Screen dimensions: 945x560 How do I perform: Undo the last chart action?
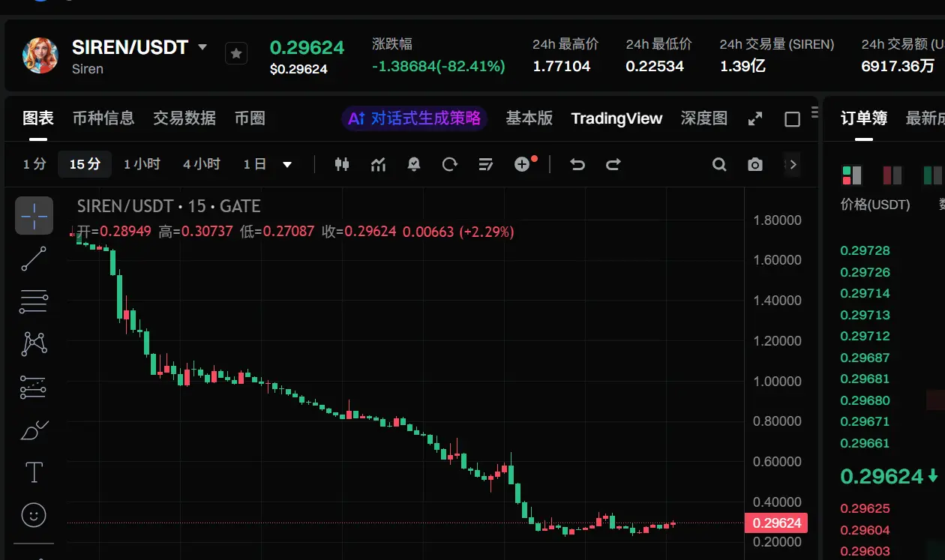[x=577, y=164]
